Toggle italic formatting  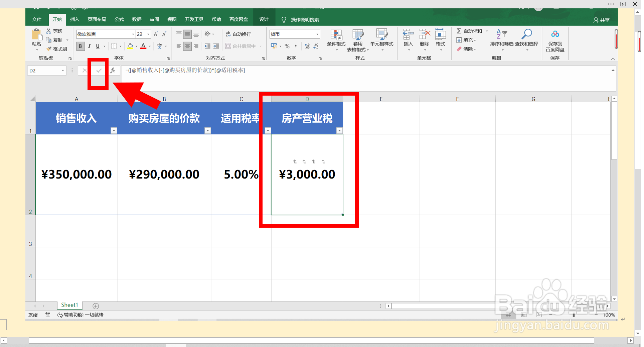[x=89, y=46]
